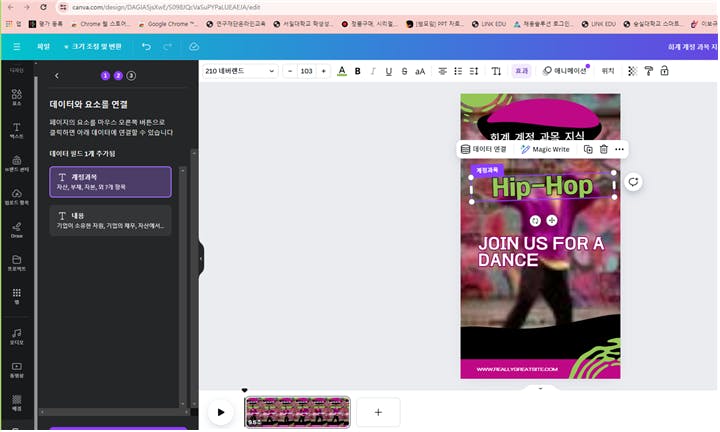Open the brand center sidebar tab

(17, 163)
